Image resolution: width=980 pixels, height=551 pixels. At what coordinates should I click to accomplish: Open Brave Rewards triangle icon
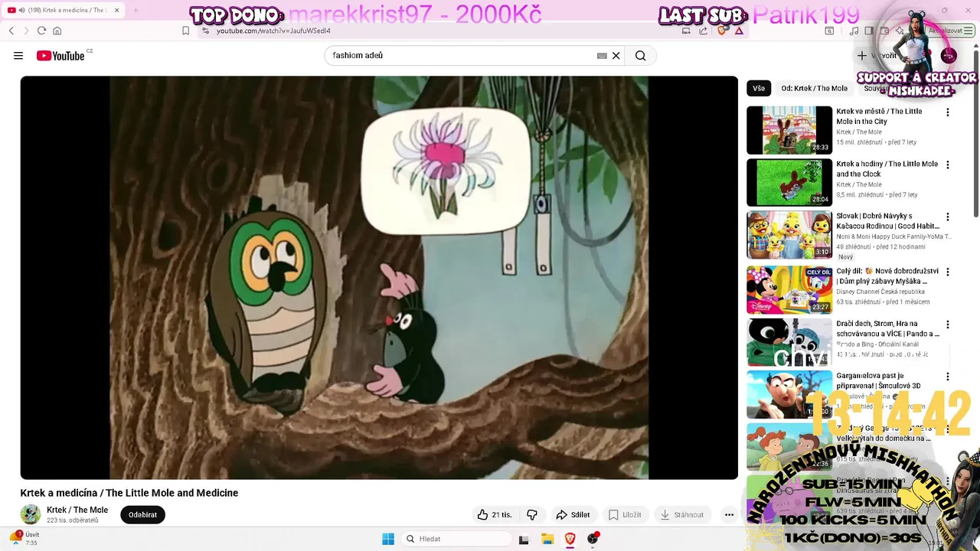pyautogui.click(x=739, y=31)
